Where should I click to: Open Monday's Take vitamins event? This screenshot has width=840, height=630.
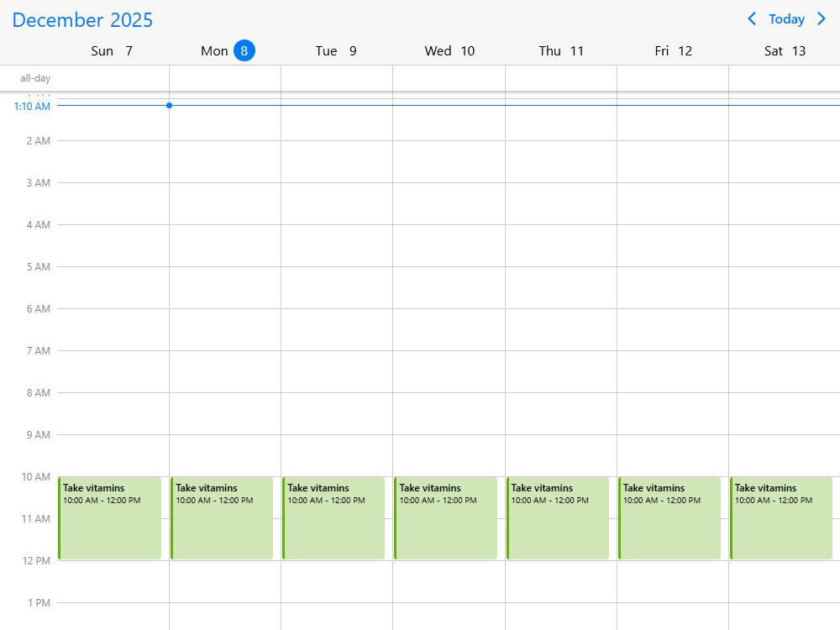222,518
